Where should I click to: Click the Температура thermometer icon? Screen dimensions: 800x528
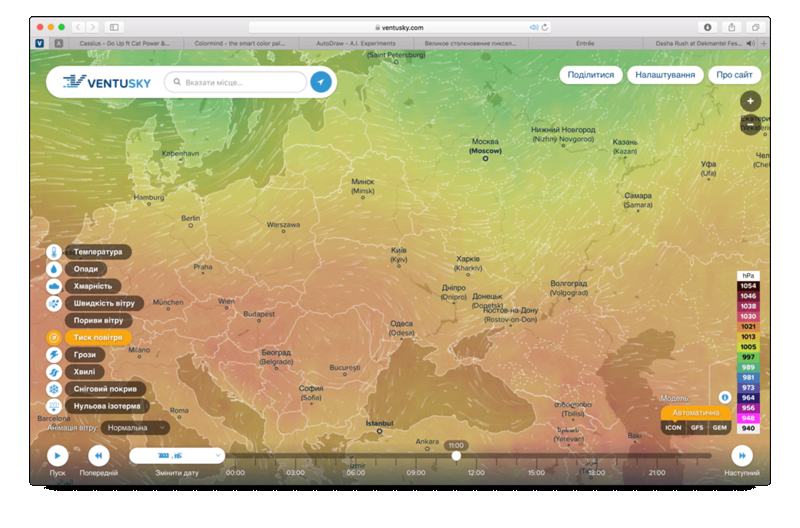point(53,252)
